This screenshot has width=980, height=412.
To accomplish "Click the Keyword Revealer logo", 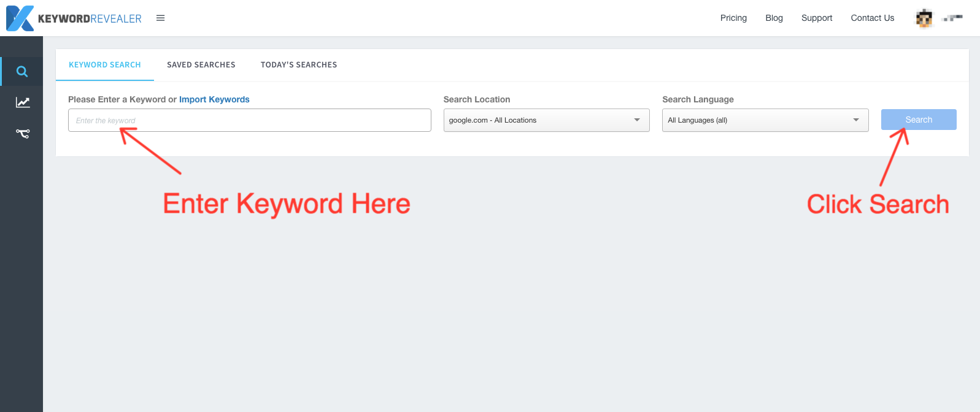I will pos(74,18).
